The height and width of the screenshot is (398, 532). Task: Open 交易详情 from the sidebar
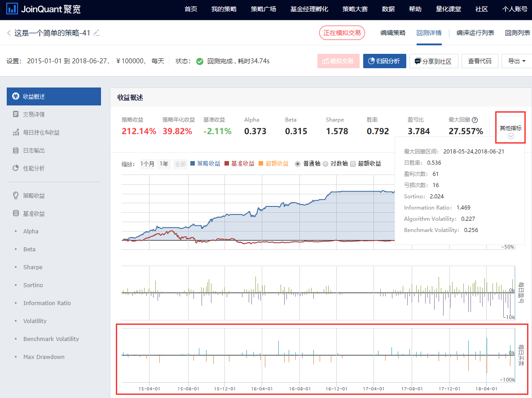(34, 114)
